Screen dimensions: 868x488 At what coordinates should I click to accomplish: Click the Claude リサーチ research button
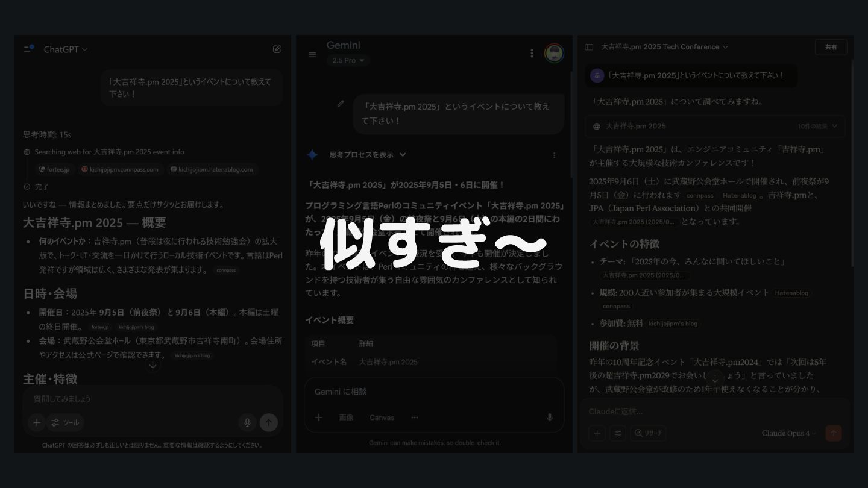tap(648, 433)
